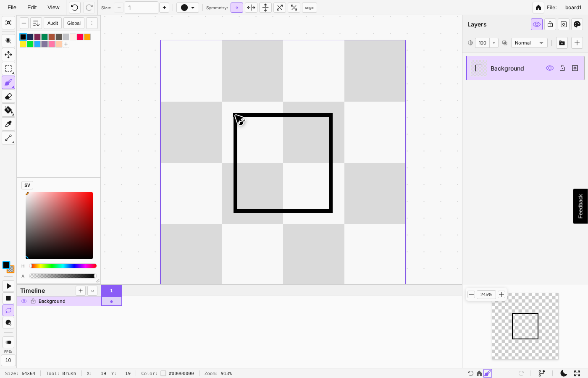Screen dimensions: 588x378
Task: Toggle the Background layer visibility eye
Action: 550,68
